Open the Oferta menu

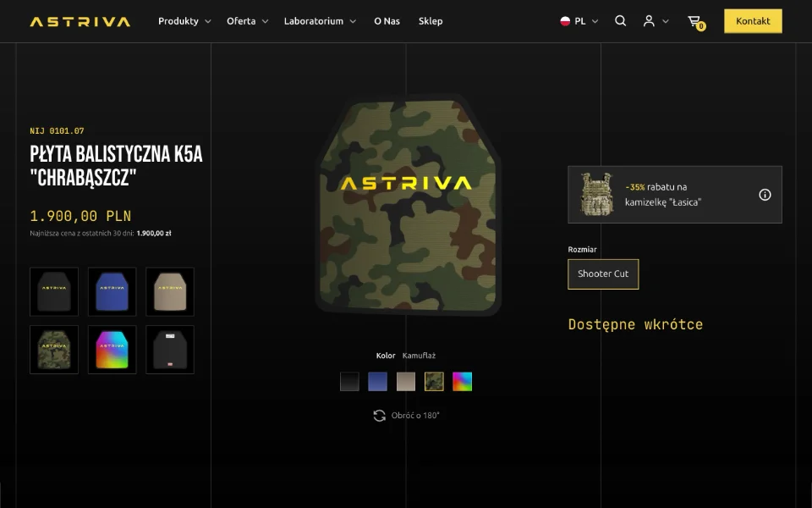click(241, 21)
